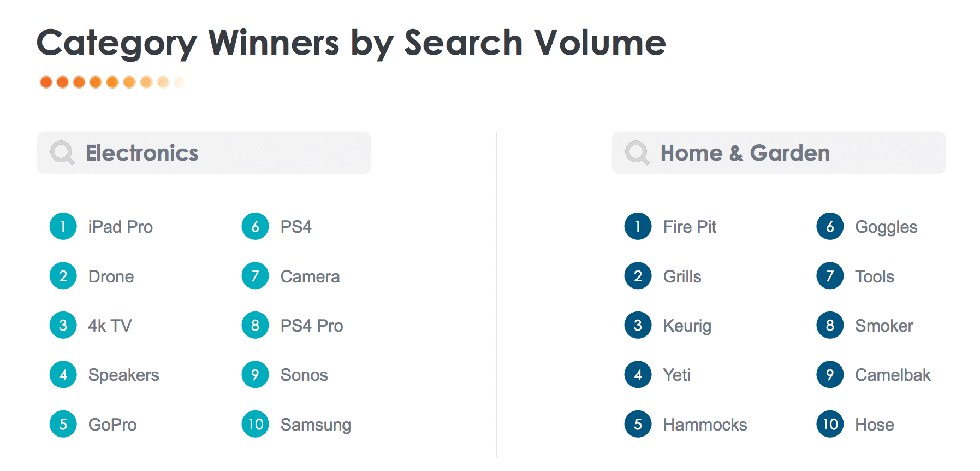
Task: Click the teal number 3 badge beside 4k TV
Action: click(63, 325)
